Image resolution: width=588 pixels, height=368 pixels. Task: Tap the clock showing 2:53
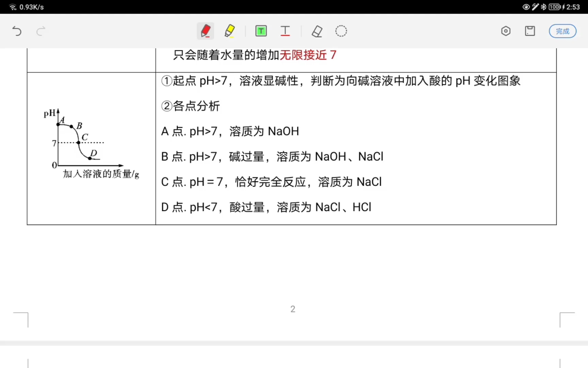(x=573, y=7)
